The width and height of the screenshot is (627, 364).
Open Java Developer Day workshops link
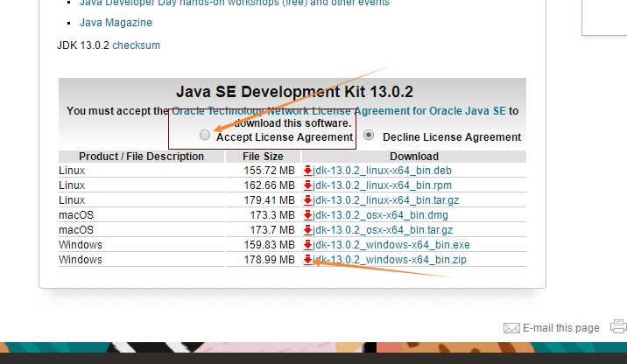point(235,3)
